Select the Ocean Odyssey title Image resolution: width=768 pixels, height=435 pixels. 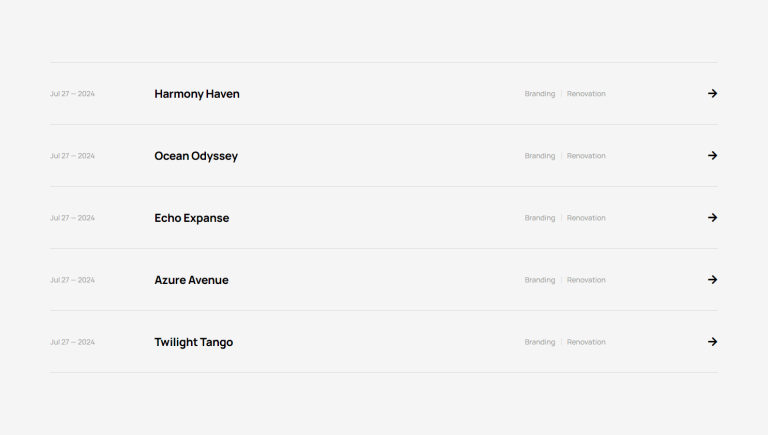(196, 156)
